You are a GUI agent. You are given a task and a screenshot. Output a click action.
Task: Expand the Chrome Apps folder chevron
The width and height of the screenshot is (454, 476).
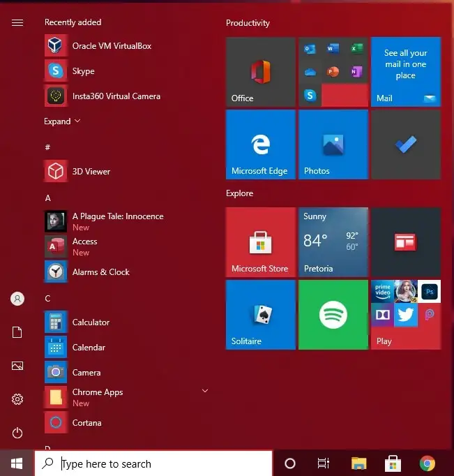205,391
